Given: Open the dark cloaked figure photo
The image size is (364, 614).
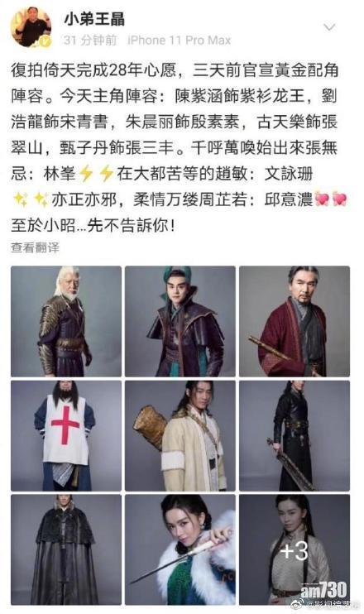Looking at the screenshot, I should point(66,549).
